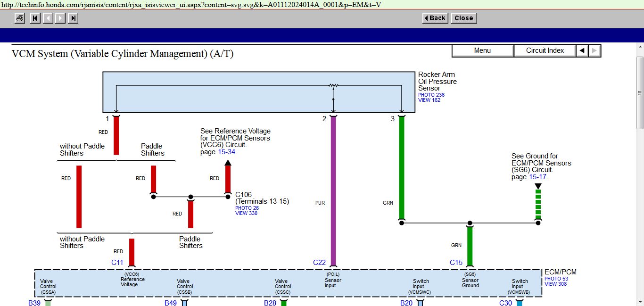Go to previous page in toolbar
The height and width of the screenshot is (306, 644).
point(48,18)
